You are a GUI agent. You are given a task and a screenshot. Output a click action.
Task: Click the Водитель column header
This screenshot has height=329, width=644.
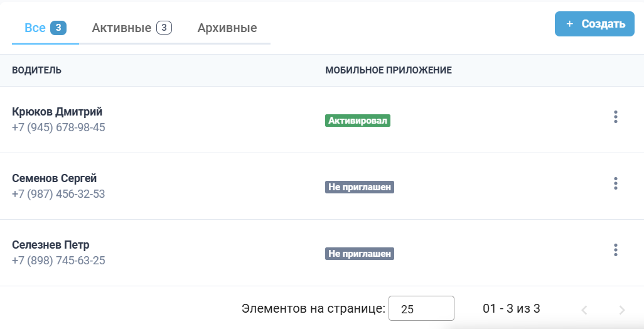coord(36,70)
